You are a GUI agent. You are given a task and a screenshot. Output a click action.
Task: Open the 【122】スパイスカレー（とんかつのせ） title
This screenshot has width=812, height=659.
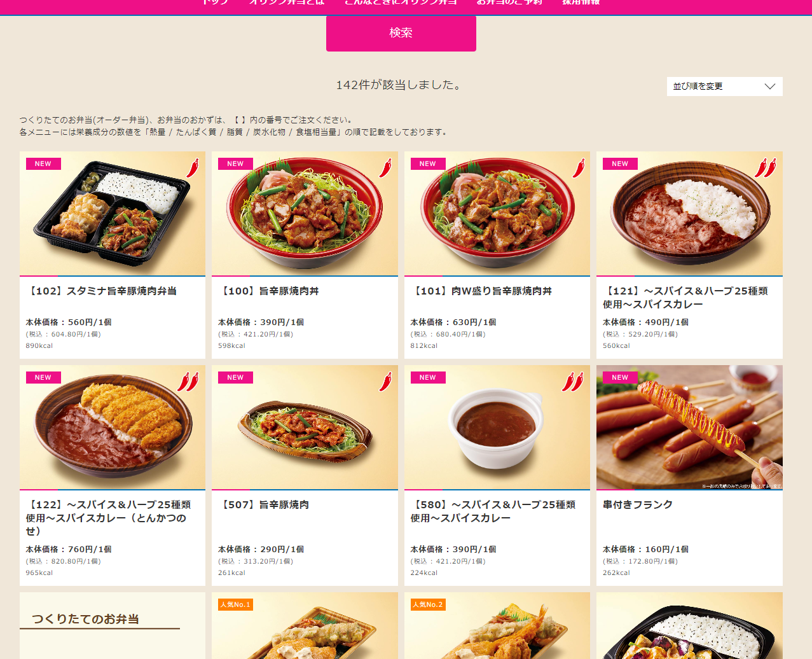(109, 518)
